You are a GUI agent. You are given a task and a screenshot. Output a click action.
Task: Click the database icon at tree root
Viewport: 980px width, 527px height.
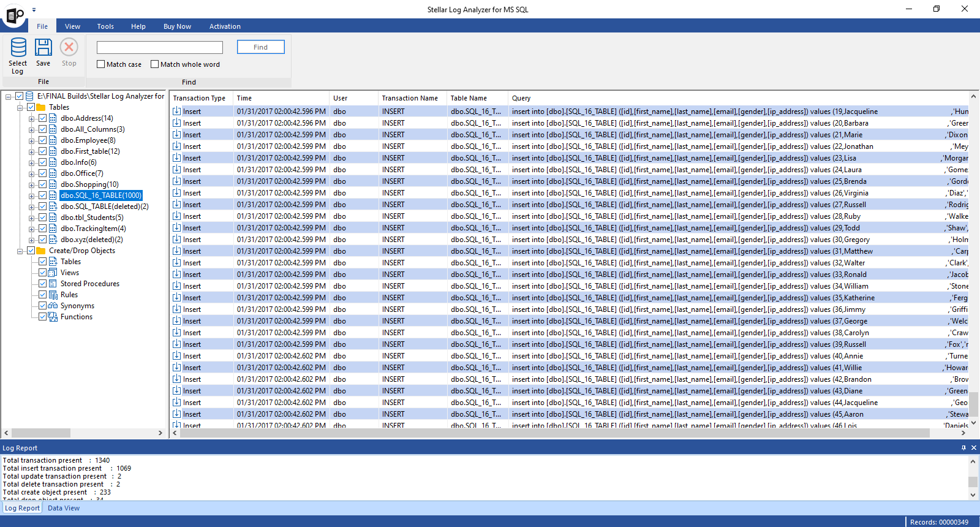(29, 96)
